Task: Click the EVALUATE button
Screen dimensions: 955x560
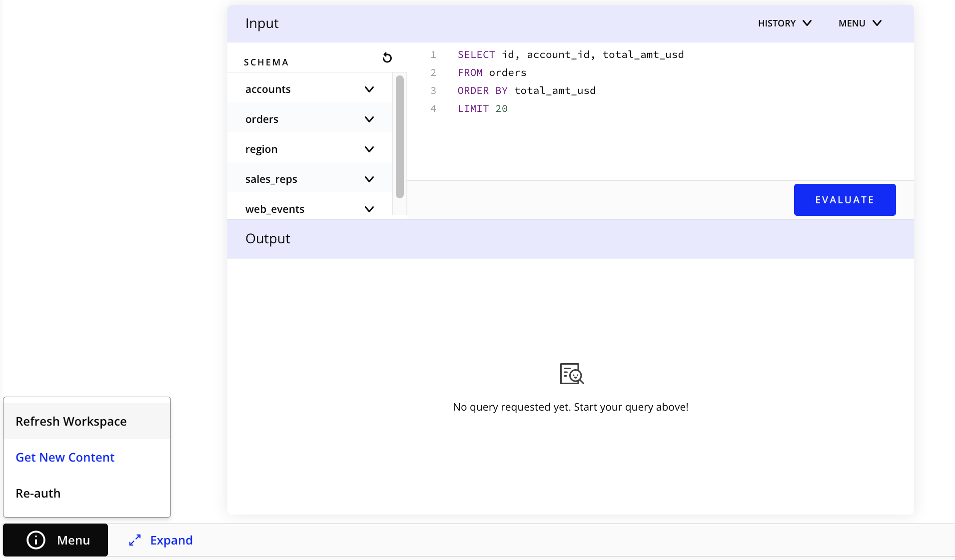Action: (845, 200)
